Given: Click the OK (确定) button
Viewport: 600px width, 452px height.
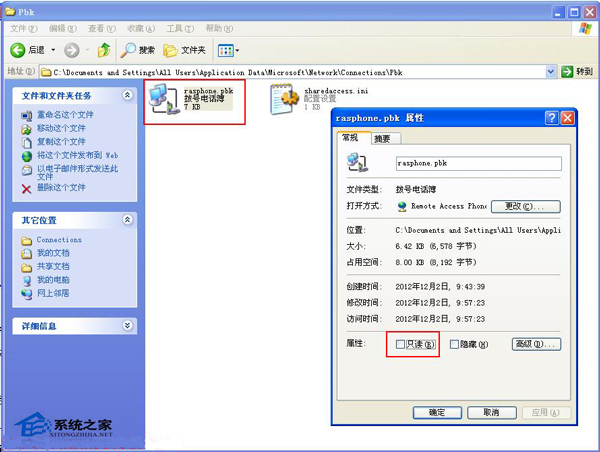Looking at the screenshot, I should coord(437,413).
